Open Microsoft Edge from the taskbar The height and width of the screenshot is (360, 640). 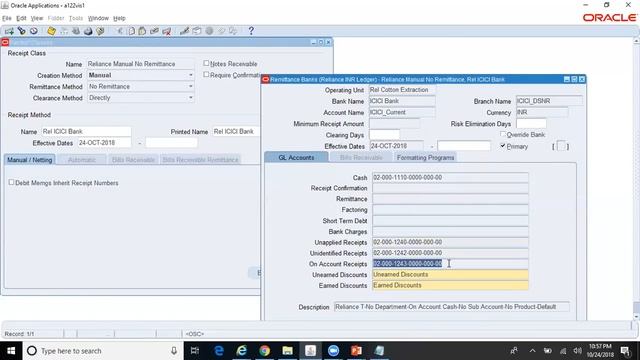click(x=219, y=351)
